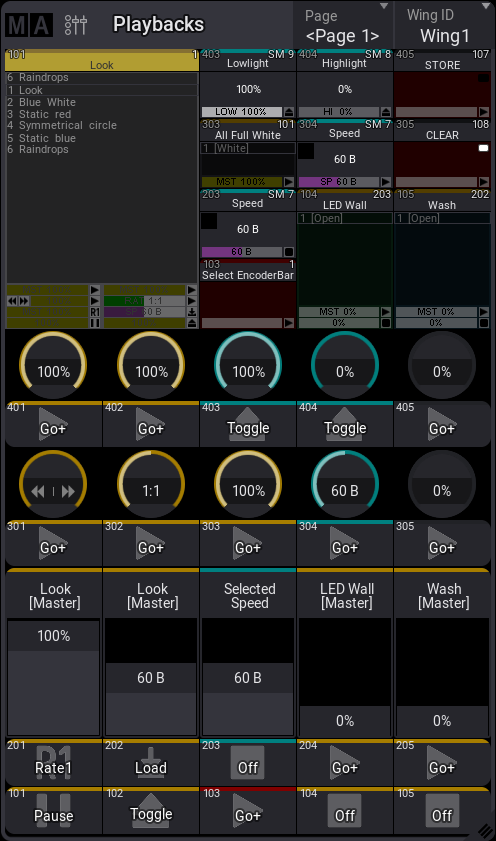Image resolution: width=496 pixels, height=841 pixels.
Task: Click toggle icon next to HI 0% bar
Action: 386,112
